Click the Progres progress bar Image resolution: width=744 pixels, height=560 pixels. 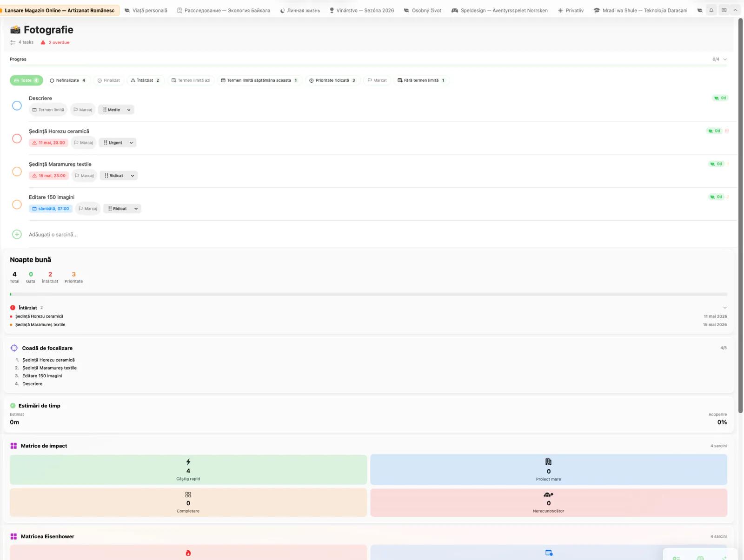pos(368,66)
